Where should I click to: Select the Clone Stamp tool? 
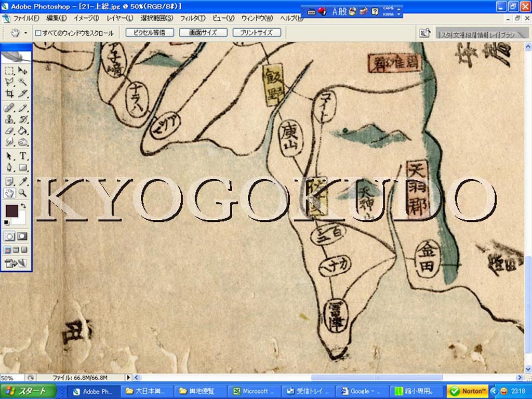9,119
